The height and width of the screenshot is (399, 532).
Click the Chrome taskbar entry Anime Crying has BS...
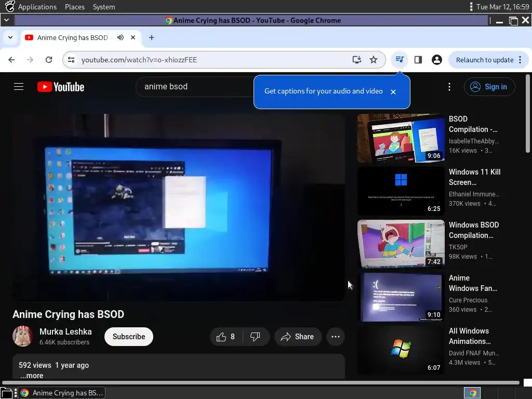pos(61,393)
